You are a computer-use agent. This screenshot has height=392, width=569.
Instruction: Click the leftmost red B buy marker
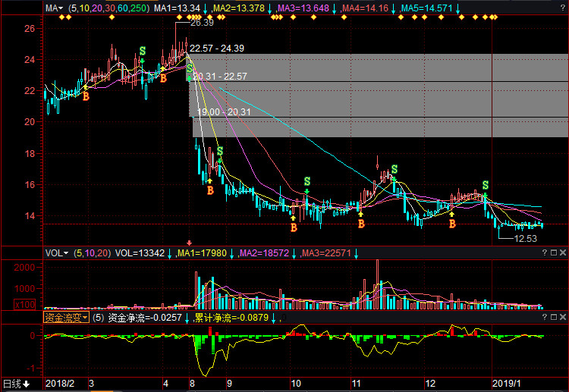click(86, 97)
